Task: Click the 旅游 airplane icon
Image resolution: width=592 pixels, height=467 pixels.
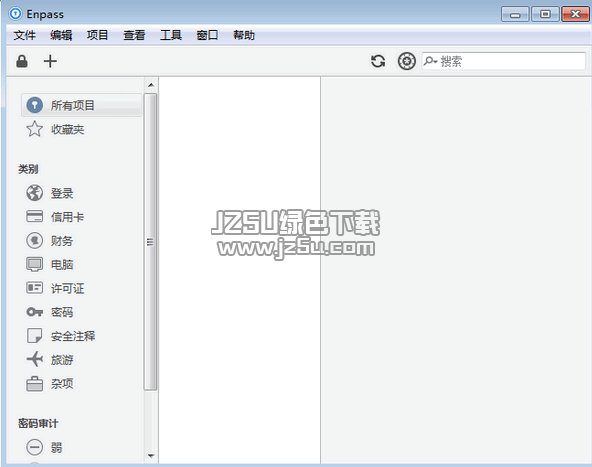Action: coord(34,359)
